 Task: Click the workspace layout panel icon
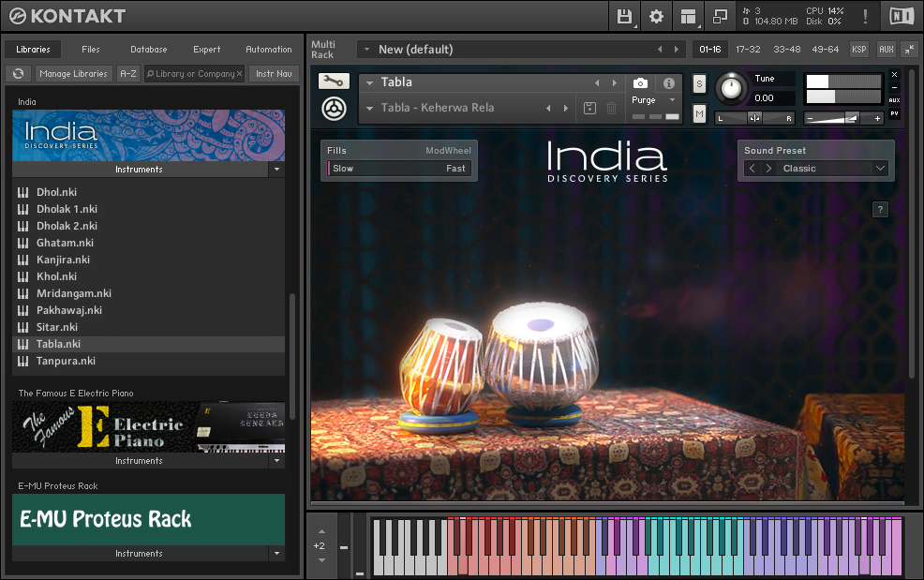point(688,16)
